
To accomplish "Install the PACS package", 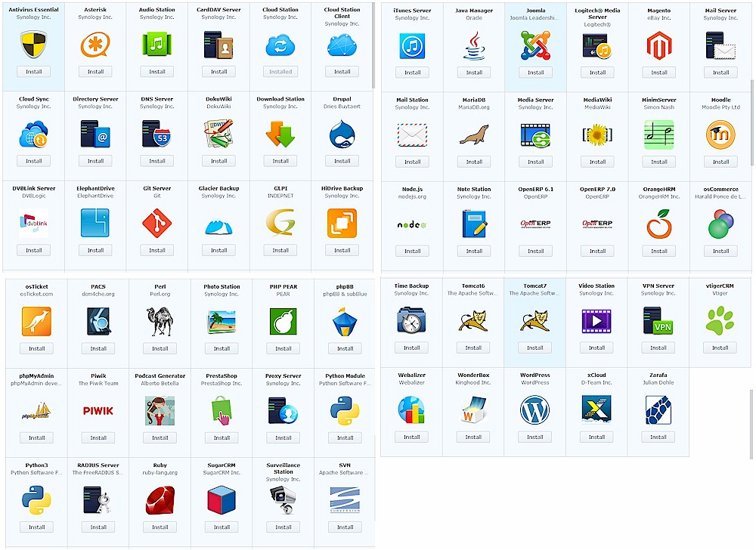I will click(x=98, y=349).
